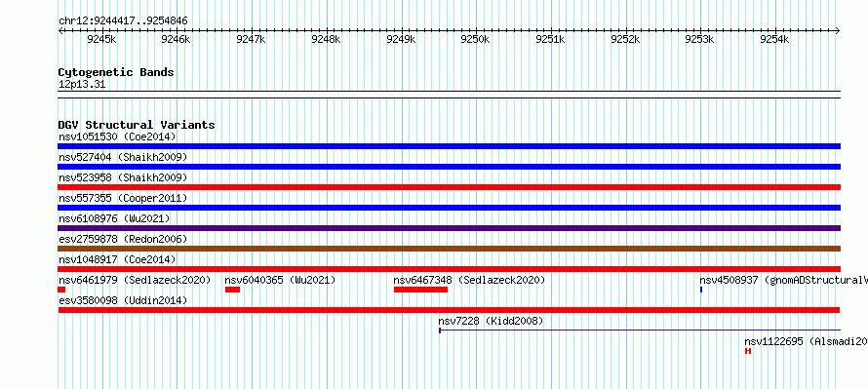868x389 pixels.
Task: Click the nsv557355 (Cooper2011) label
Action: coord(123,198)
